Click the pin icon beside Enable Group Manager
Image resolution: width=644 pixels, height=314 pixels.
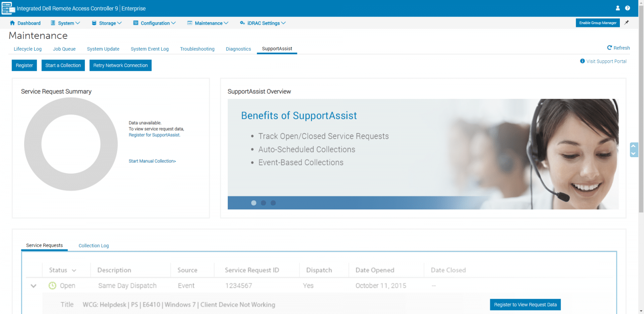click(626, 23)
